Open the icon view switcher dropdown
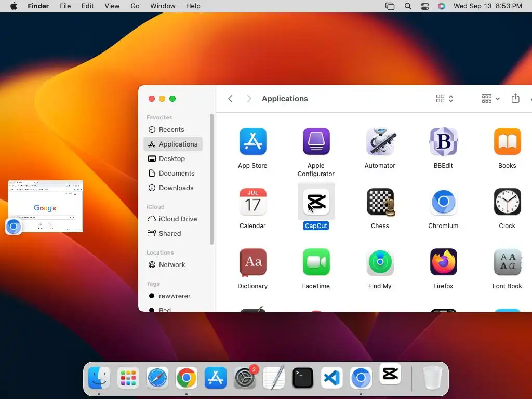Viewport: 532px width, 399px height. (x=445, y=99)
